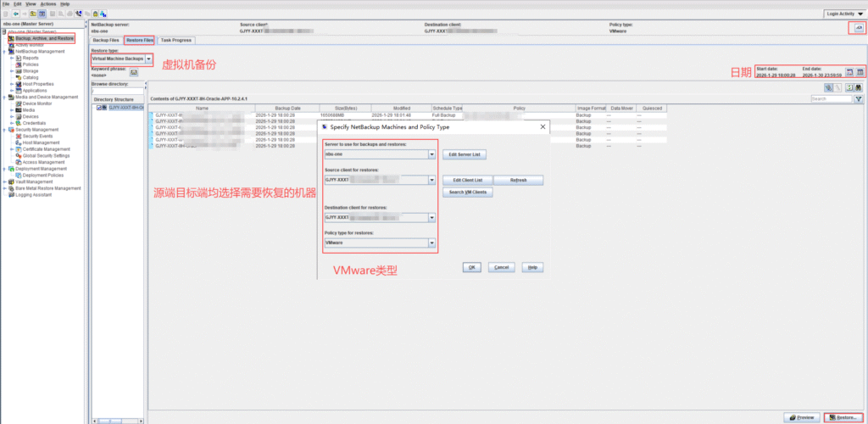This screenshot has width=868, height=424.
Task: Click the keyword phrase search icon
Action: coord(133,73)
